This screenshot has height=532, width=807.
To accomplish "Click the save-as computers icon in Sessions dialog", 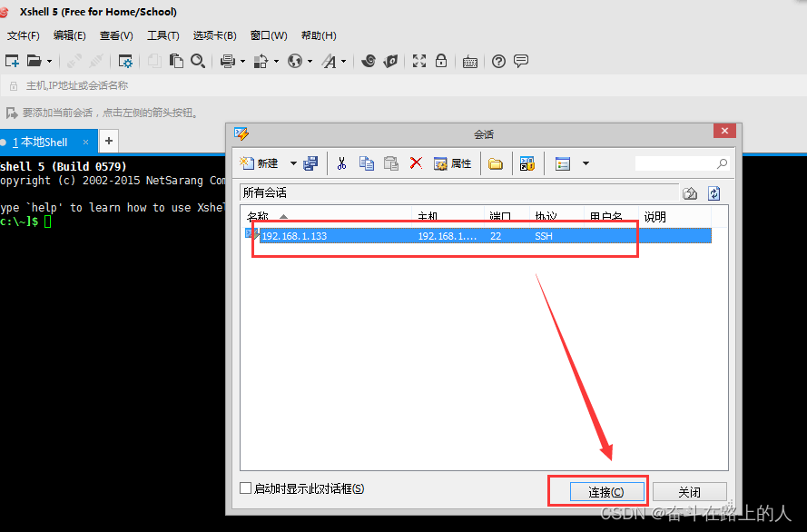I will coord(310,163).
